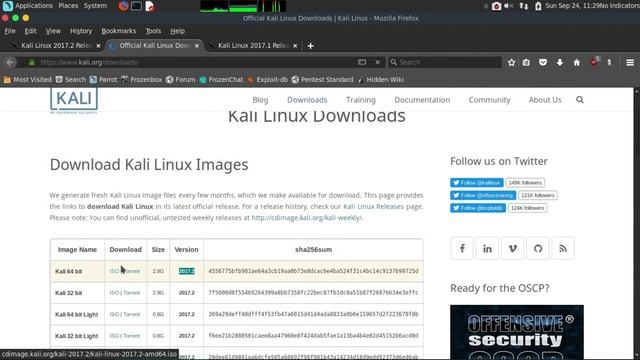Click the highlighted 2017.2 version for Kali 64 bit
The width and height of the screenshot is (640, 360).
[187, 271]
